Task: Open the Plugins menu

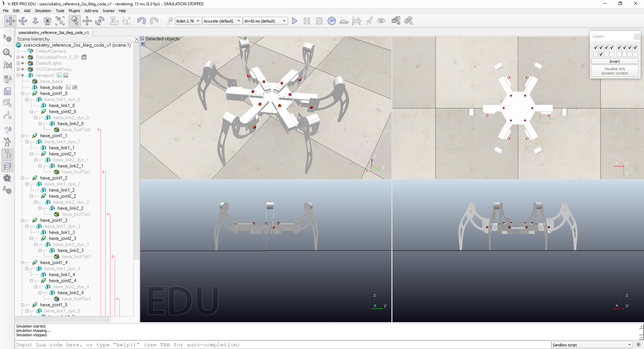Action: pyautogui.click(x=74, y=11)
